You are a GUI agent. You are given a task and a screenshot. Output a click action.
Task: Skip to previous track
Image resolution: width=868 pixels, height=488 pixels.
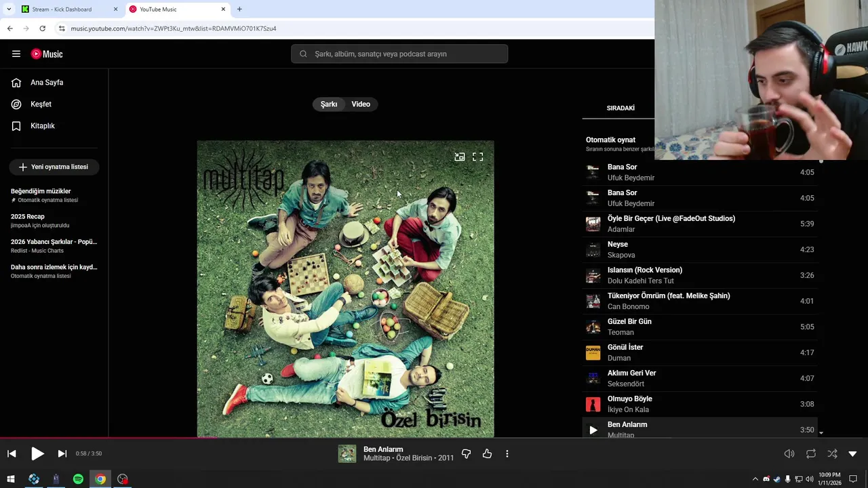[x=12, y=453]
